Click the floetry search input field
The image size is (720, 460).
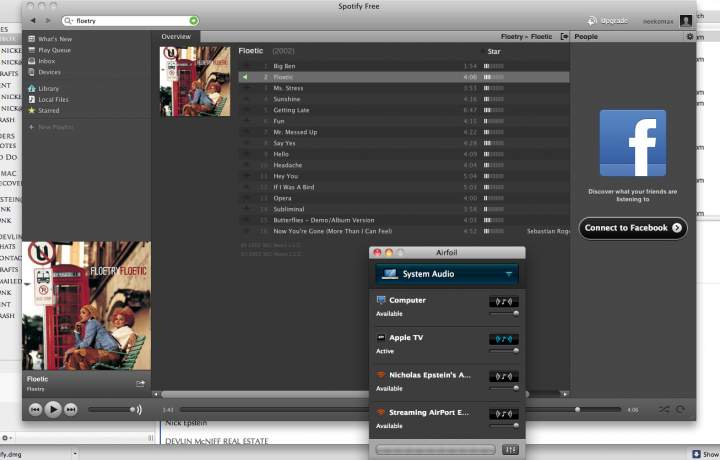coord(132,21)
